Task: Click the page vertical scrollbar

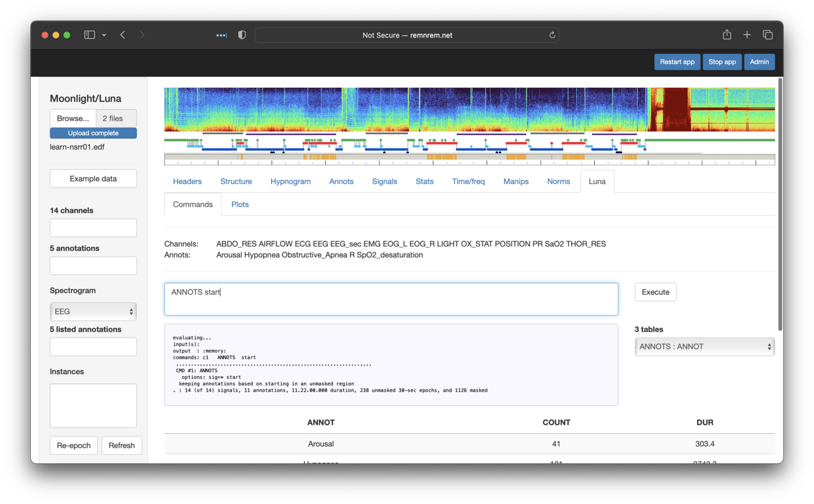Action: pos(779,205)
